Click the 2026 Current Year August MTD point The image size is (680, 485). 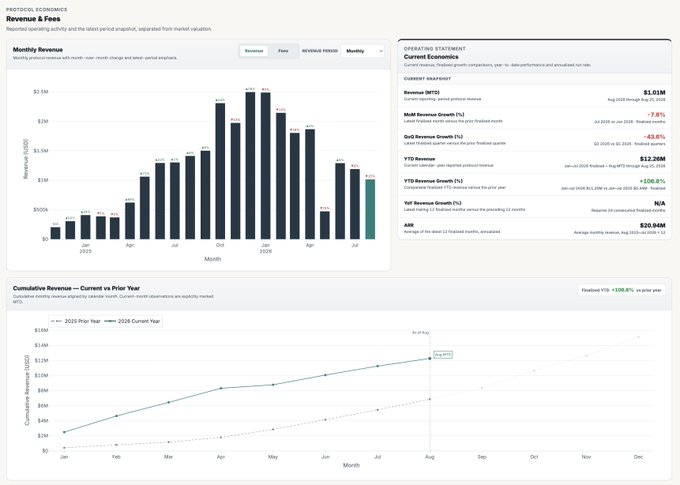[430, 358]
